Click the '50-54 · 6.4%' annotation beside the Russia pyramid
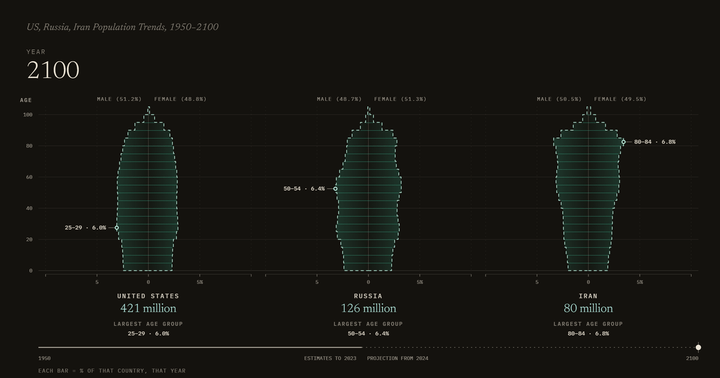This screenshot has height=378, width=720. click(304, 189)
